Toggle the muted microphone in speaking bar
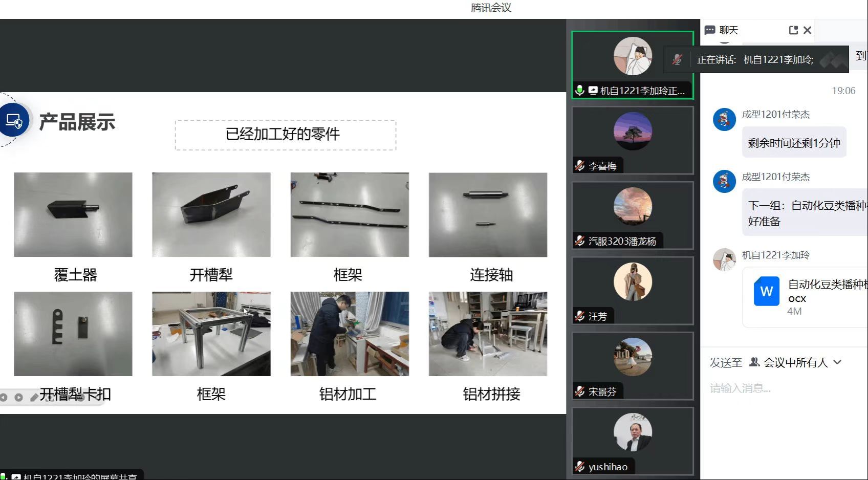Viewport: 868px width, 480px height. point(677,59)
